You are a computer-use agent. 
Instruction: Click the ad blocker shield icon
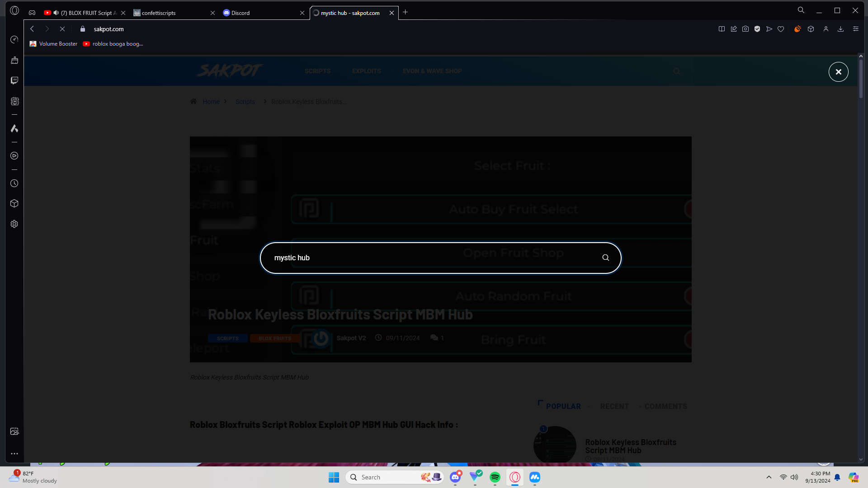pyautogui.click(x=757, y=29)
